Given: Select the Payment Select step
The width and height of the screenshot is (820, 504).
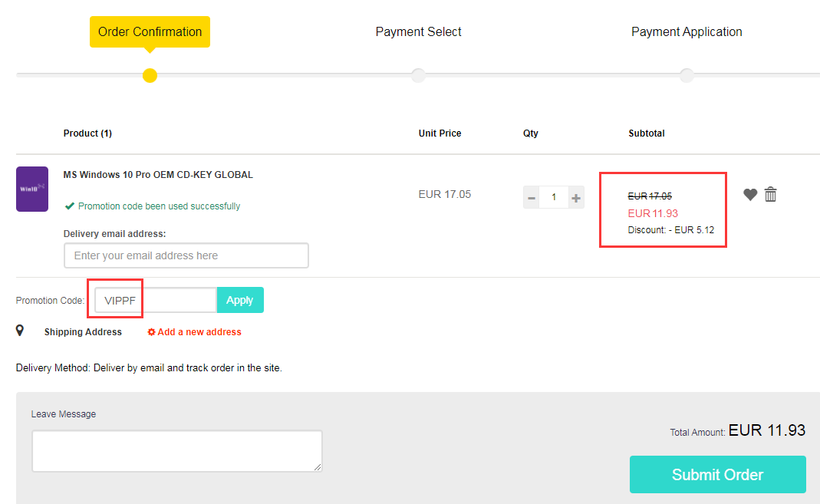Looking at the screenshot, I should (418, 32).
